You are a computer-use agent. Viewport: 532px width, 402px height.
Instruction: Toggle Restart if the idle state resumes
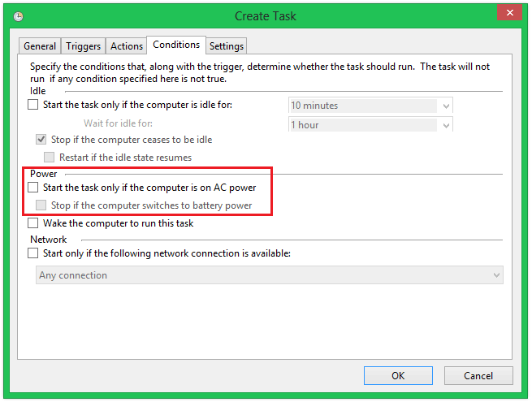pos(50,157)
